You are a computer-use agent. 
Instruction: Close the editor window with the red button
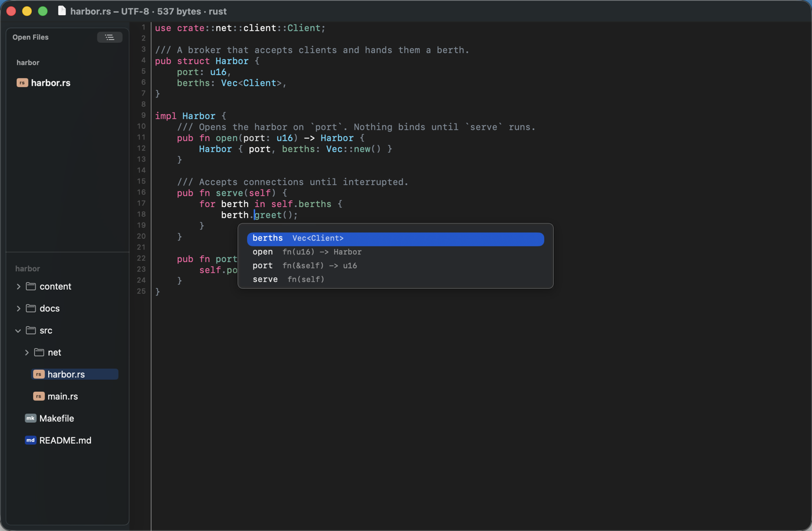11,11
